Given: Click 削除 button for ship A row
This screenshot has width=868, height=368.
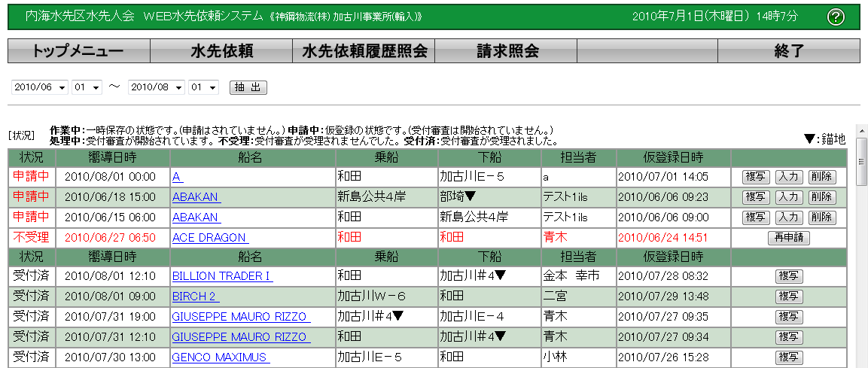Looking at the screenshot, I should tap(821, 177).
